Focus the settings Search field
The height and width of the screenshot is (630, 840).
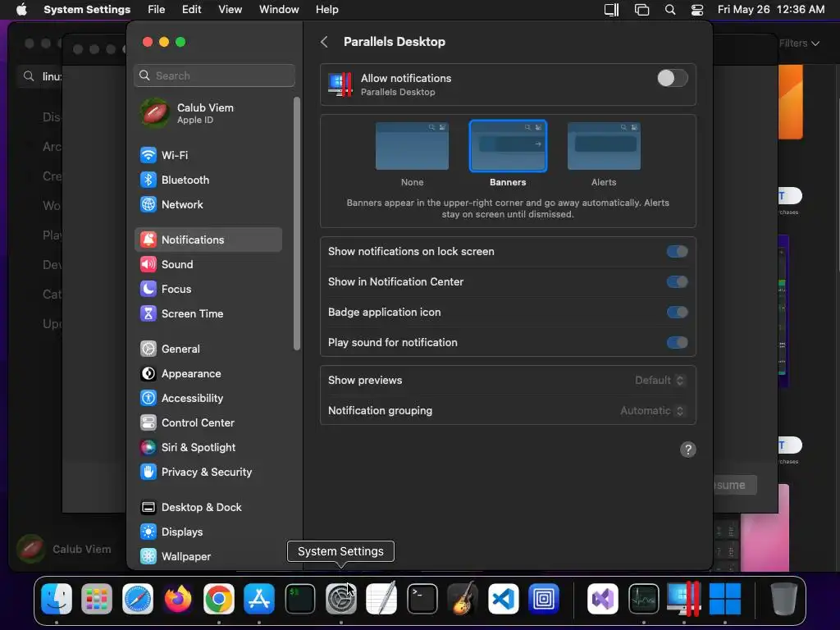[x=214, y=75]
